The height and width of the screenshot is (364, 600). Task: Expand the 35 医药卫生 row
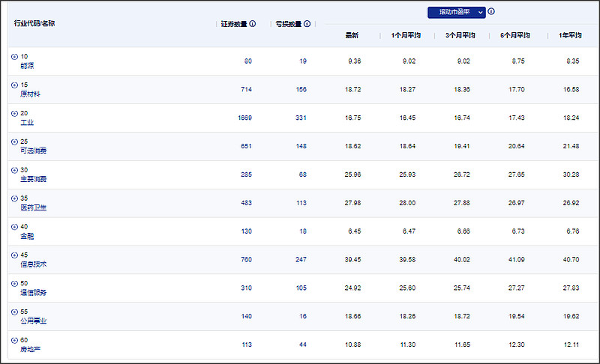(x=14, y=198)
